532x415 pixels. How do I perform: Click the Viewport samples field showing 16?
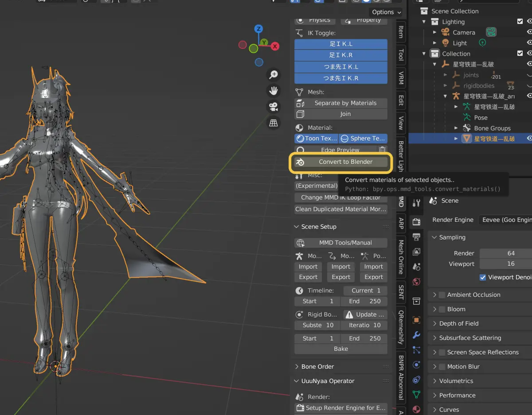[x=506, y=264]
